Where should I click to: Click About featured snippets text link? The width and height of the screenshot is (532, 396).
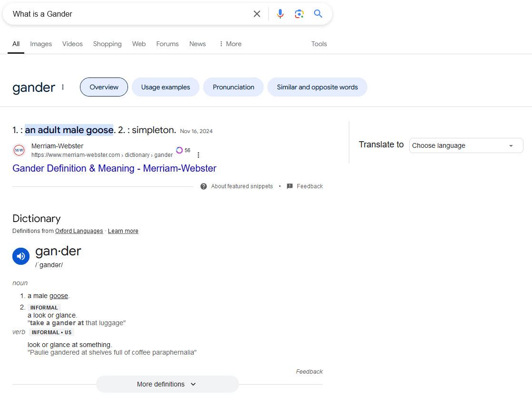tap(242, 186)
